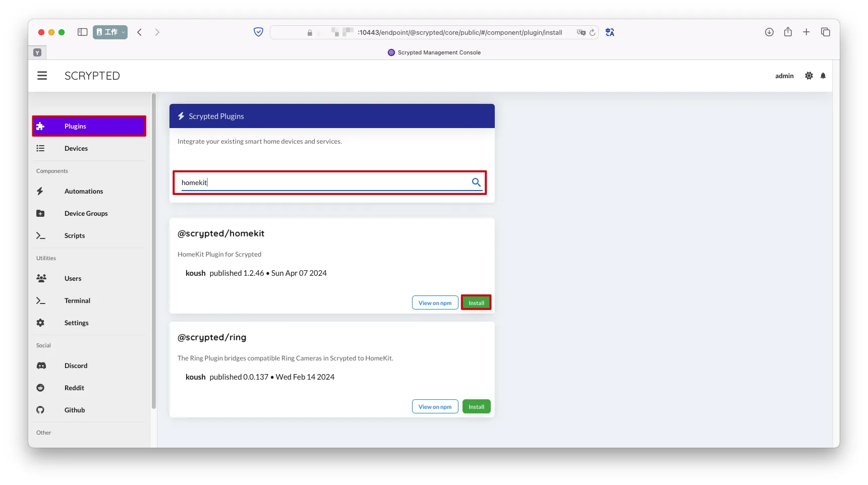Image resolution: width=868 pixels, height=485 pixels.
Task: Go forward in Safari history
Action: click(x=157, y=32)
